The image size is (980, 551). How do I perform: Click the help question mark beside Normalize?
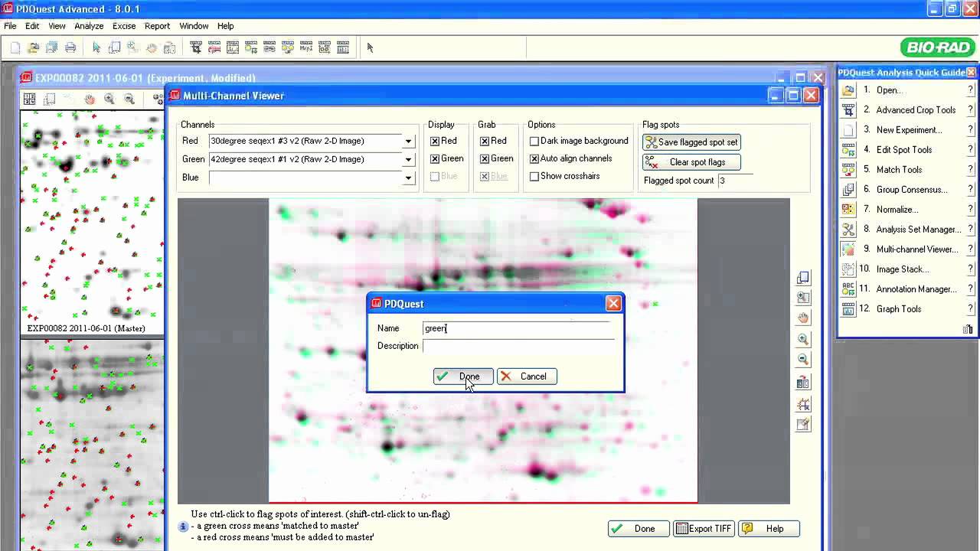(970, 210)
